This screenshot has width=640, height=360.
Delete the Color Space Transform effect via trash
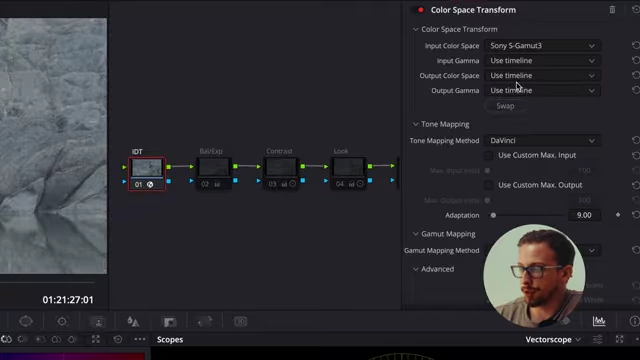[612, 10]
